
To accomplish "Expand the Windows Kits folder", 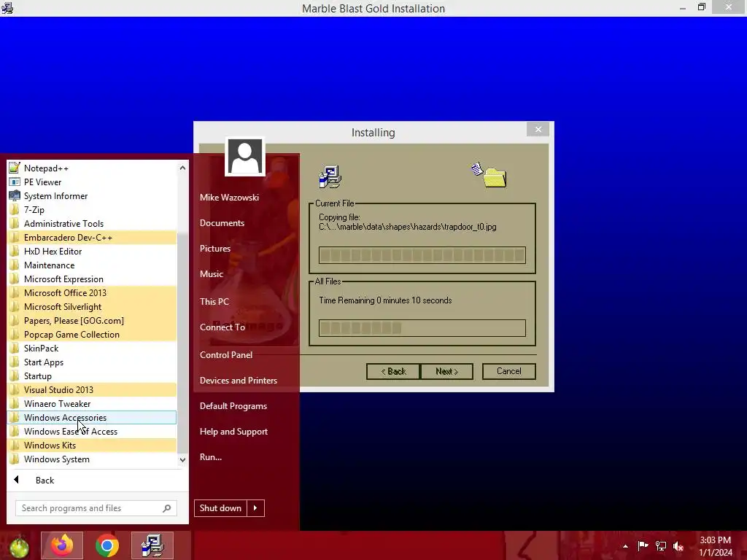I will tap(92, 445).
